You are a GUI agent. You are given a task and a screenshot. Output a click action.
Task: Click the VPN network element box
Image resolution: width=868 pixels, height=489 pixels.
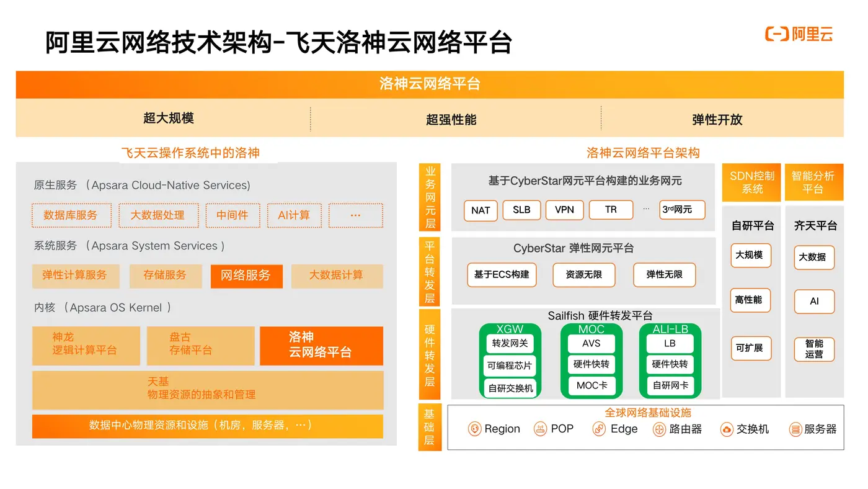pos(564,210)
